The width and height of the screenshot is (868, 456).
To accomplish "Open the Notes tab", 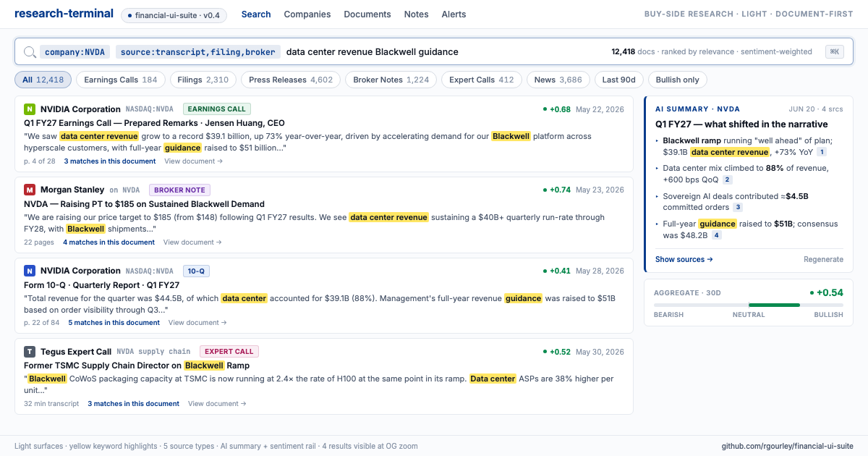I will 417,14.
